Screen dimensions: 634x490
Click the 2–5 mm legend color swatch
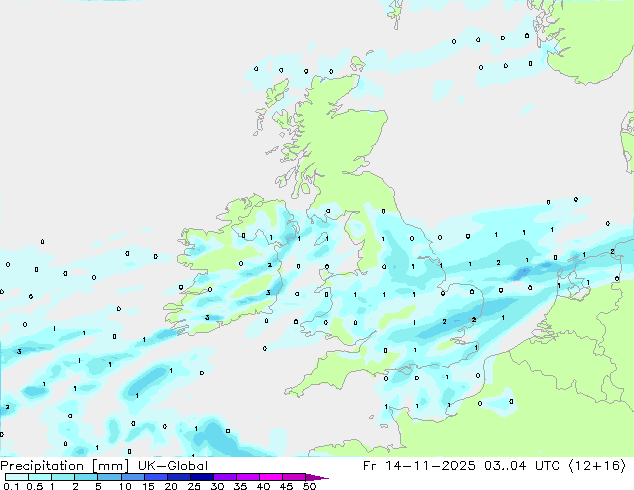pyautogui.click(x=86, y=477)
